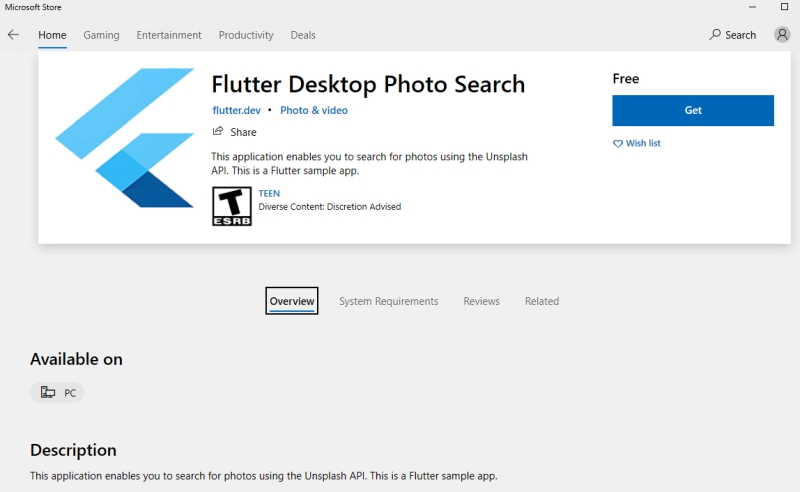Go to the Productivity tab
This screenshot has height=492, width=800.
coord(246,35)
